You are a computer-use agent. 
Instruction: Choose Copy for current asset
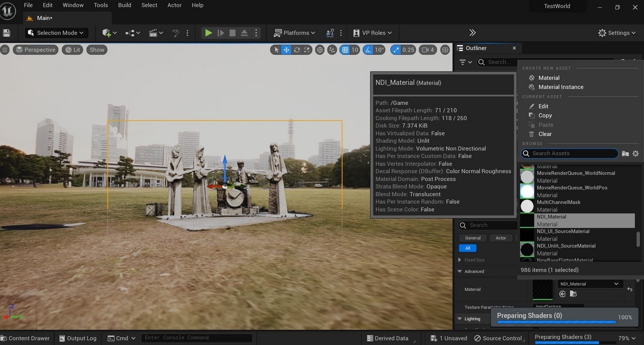point(545,116)
